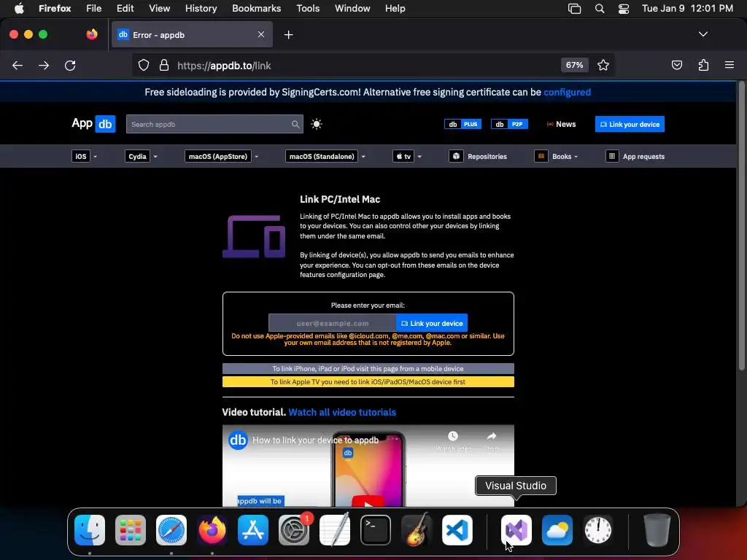Open the Extensions puzzle icon

[703, 65]
